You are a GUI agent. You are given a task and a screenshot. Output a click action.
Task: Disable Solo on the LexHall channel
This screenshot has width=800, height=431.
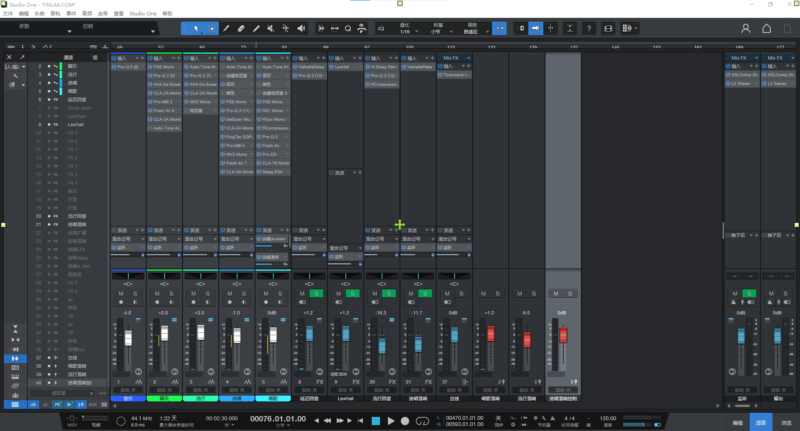353,293
